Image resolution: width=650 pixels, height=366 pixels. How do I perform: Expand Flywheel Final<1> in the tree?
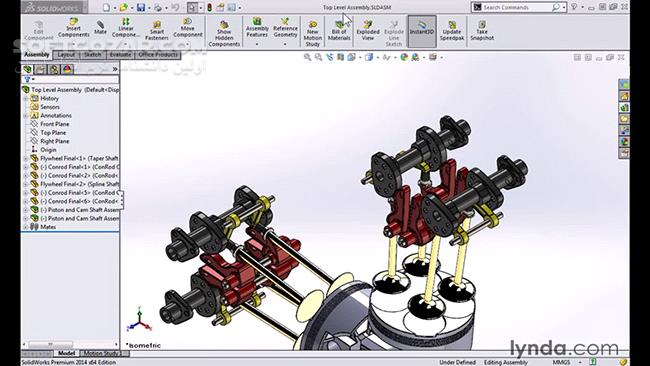click(x=26, y=158)
